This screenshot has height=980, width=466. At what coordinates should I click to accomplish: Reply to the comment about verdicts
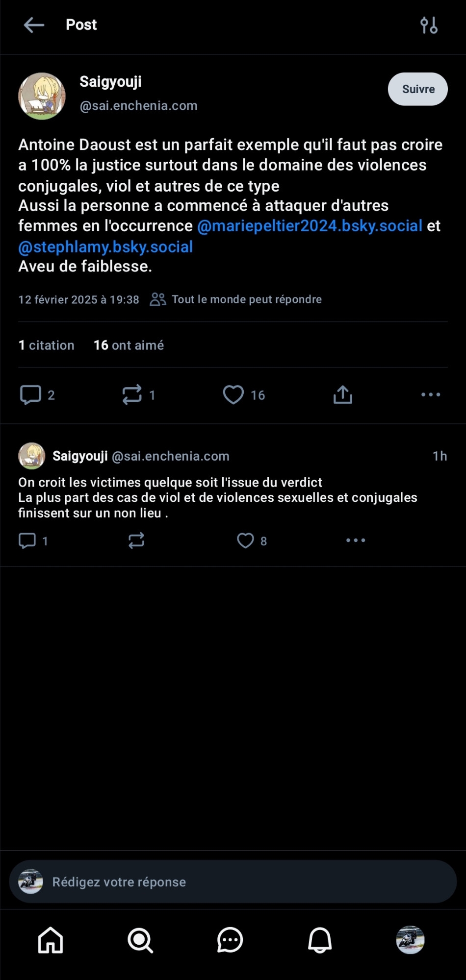(x=27, y=540)
